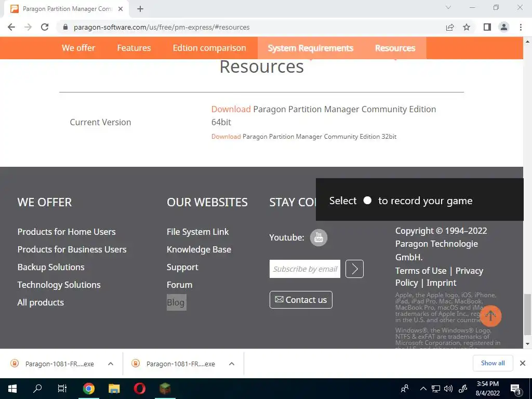The height and width of the screenshot is (399, 532).
Task: Open Products for Home Users
Action: click(66, 232)
